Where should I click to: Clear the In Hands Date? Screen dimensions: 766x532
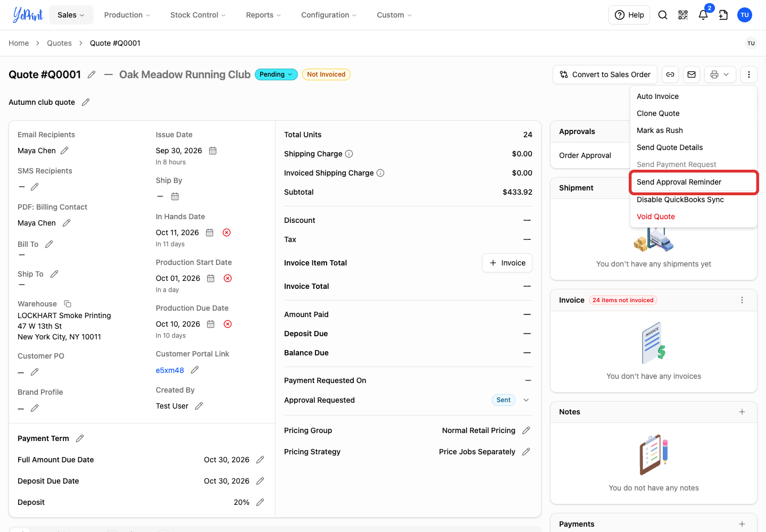227,232
